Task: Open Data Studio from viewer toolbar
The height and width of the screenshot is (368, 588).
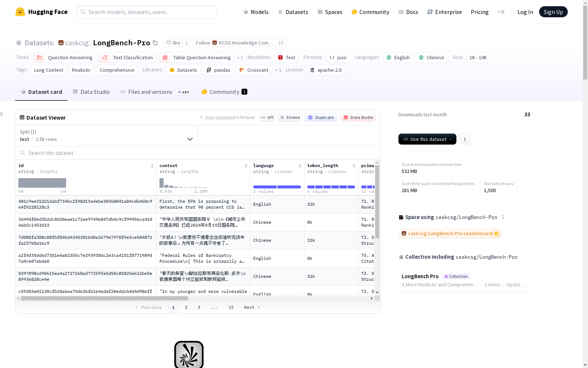Action: 358,117
